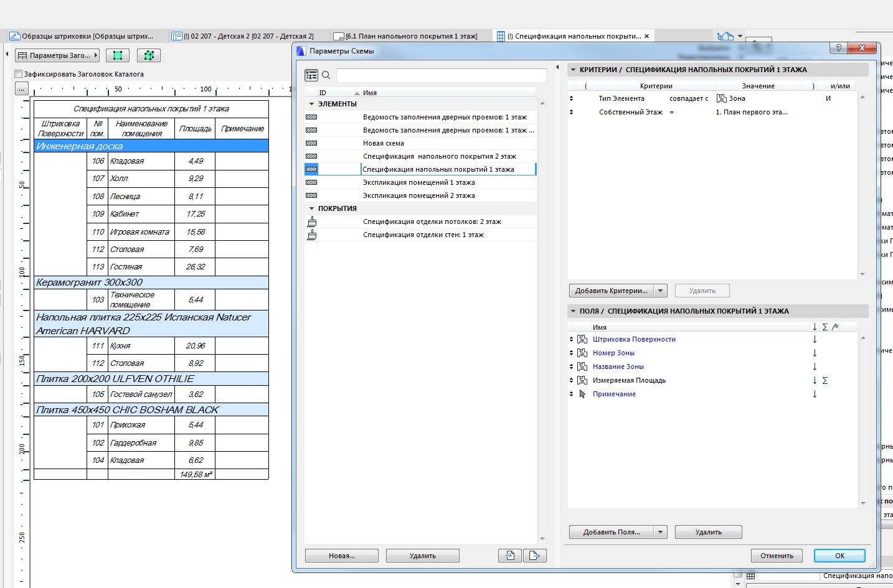Click the 149,58 м² total cell
The image size is (893, 588).
[196, 474]
